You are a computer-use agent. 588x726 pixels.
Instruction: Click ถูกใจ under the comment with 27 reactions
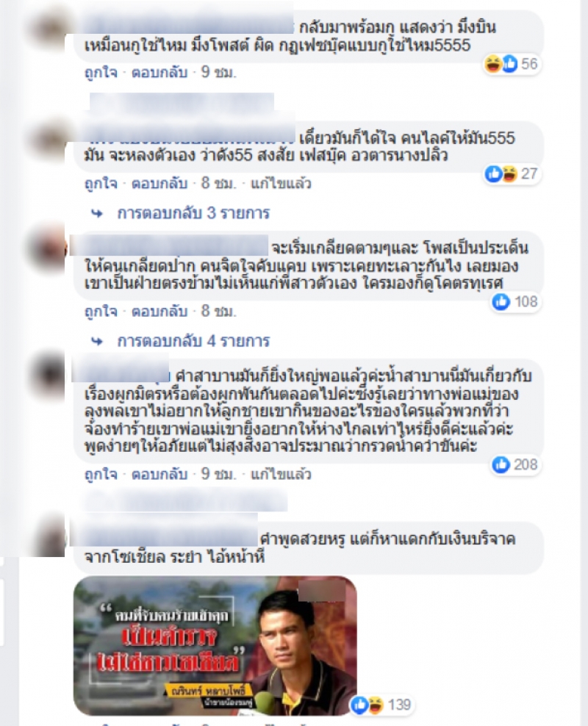click(101, 184)
